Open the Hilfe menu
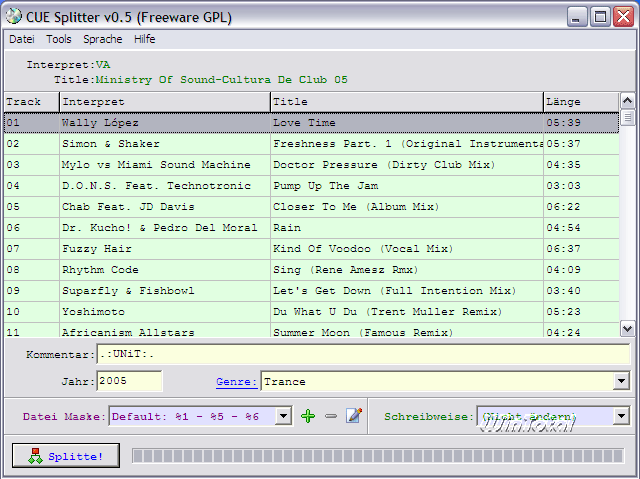The width and height of the screenshot is (640, 479). pyautogui.click(x=144, y=39)
